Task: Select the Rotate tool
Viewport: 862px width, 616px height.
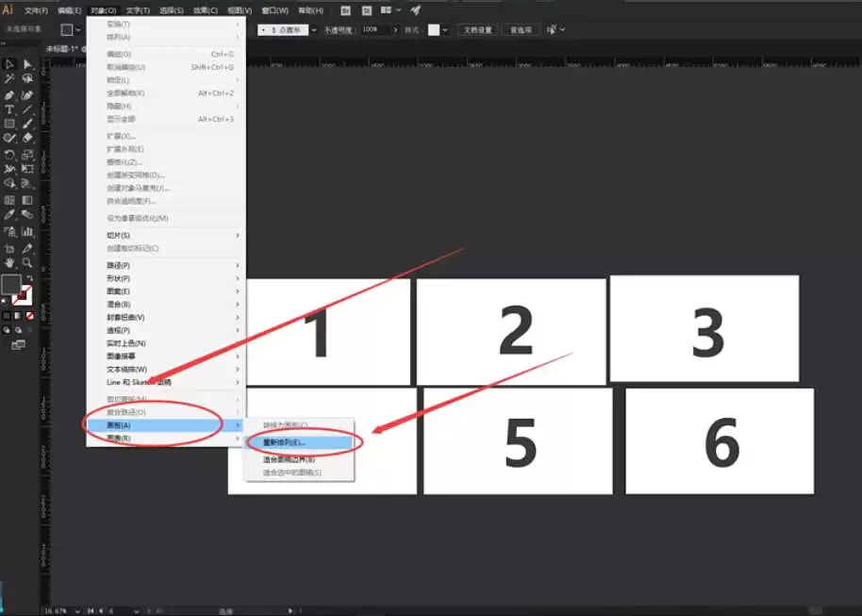Action: click(9, 154)
